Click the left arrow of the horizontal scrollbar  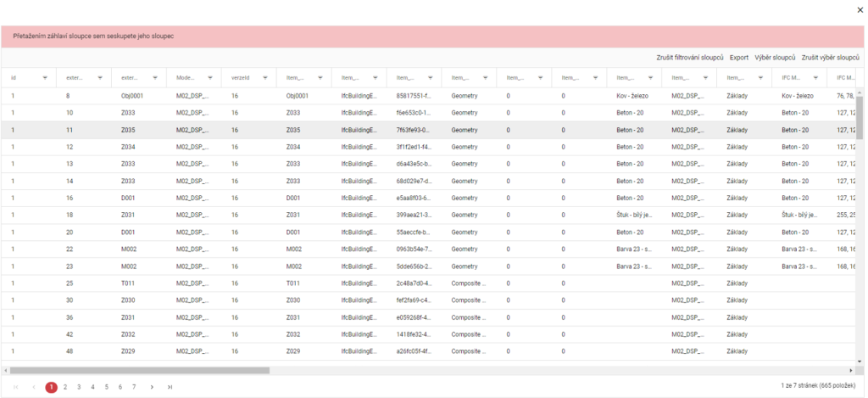[6, 371]
